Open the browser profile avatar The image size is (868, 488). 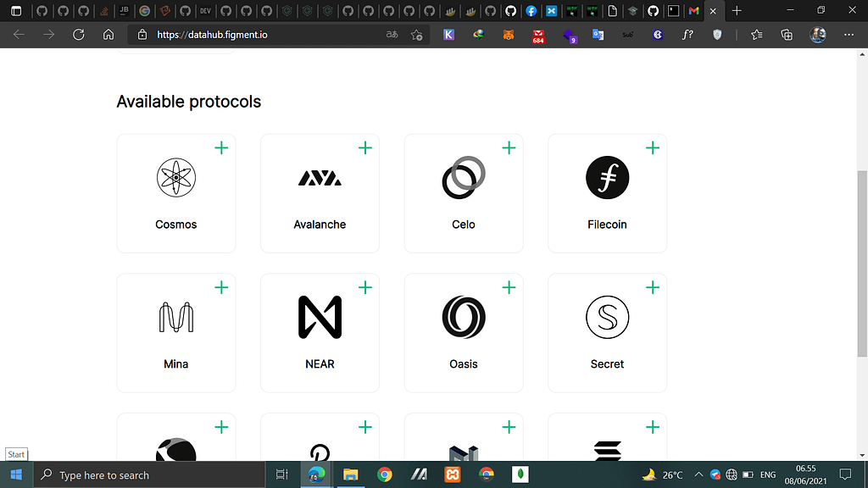[x=818, y=35]
